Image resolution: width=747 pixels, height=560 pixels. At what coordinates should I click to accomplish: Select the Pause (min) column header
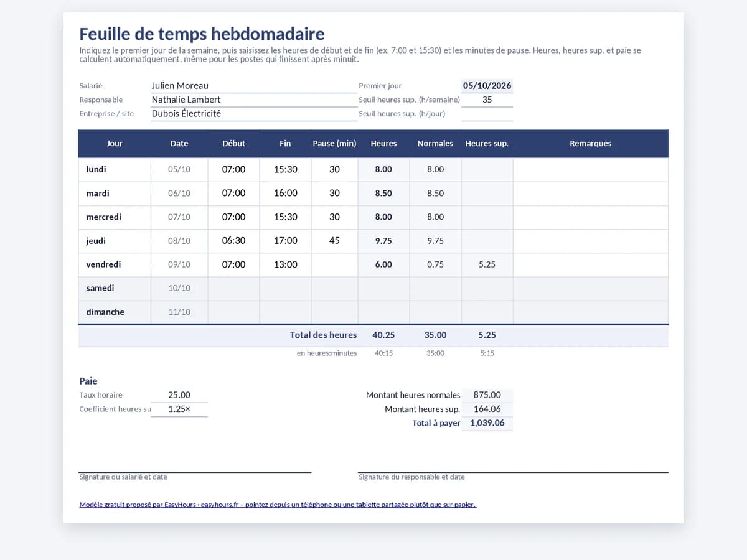[334, 144]
